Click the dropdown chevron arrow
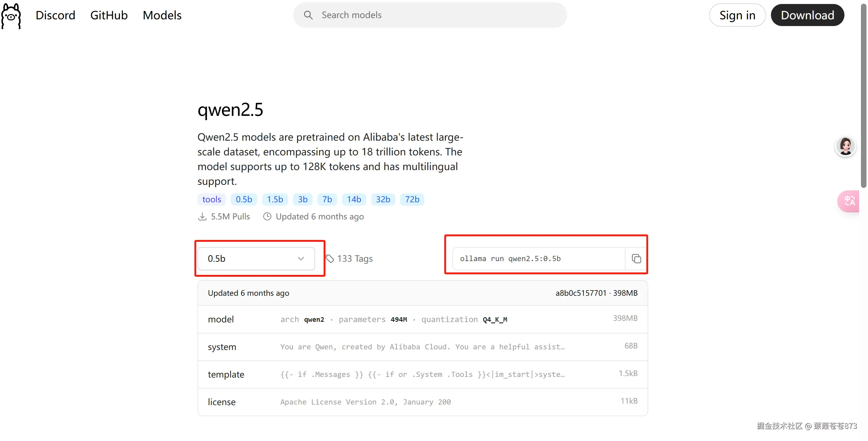The height and width of the screenshot is (441, 868). coord(301,259)
